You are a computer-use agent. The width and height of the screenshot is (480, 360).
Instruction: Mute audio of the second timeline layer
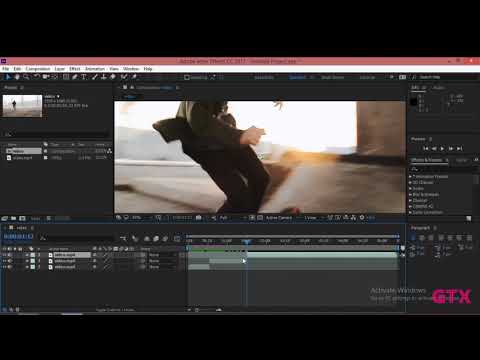10,261
